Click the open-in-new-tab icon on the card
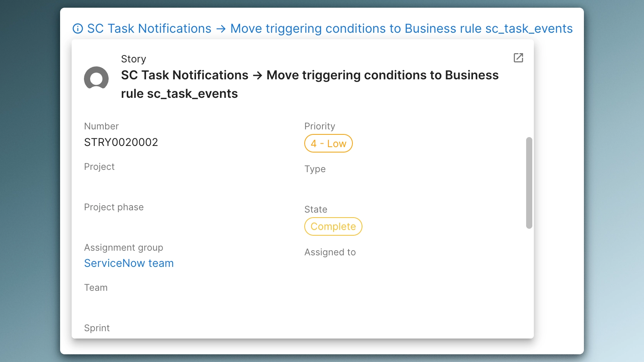Viewport: 644px width, 362px height. point(518,58)
